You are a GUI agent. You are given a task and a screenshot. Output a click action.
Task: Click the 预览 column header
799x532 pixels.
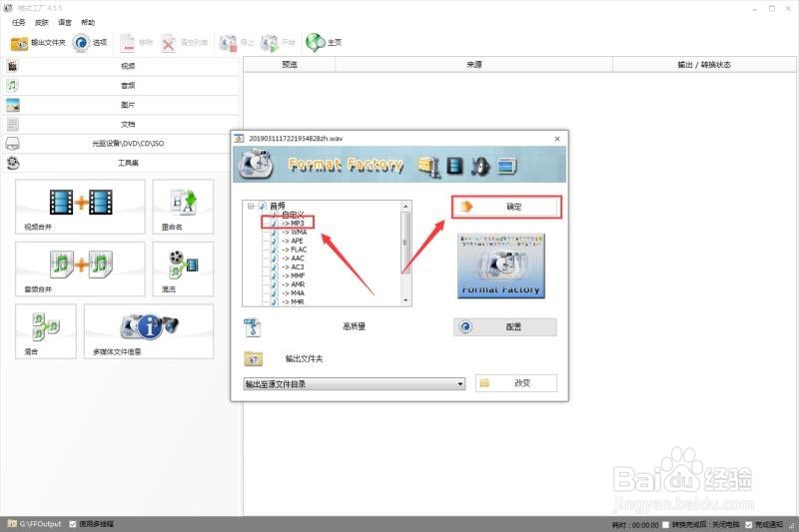coord(290,65)
